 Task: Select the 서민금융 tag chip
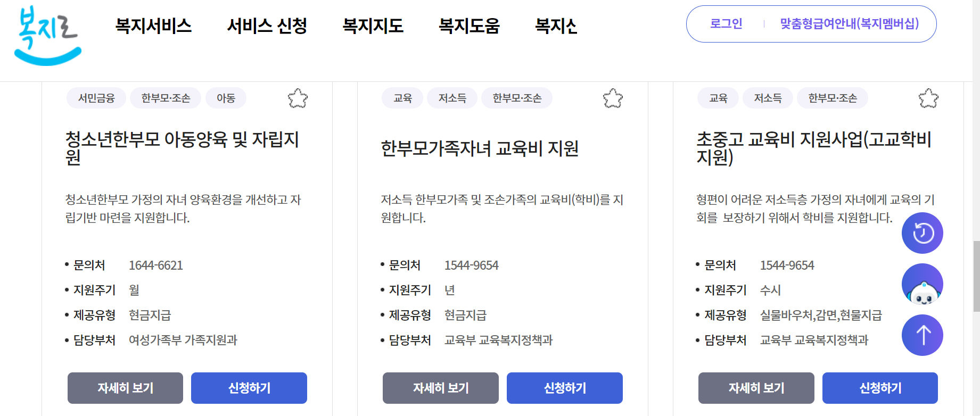coord(96,98)
